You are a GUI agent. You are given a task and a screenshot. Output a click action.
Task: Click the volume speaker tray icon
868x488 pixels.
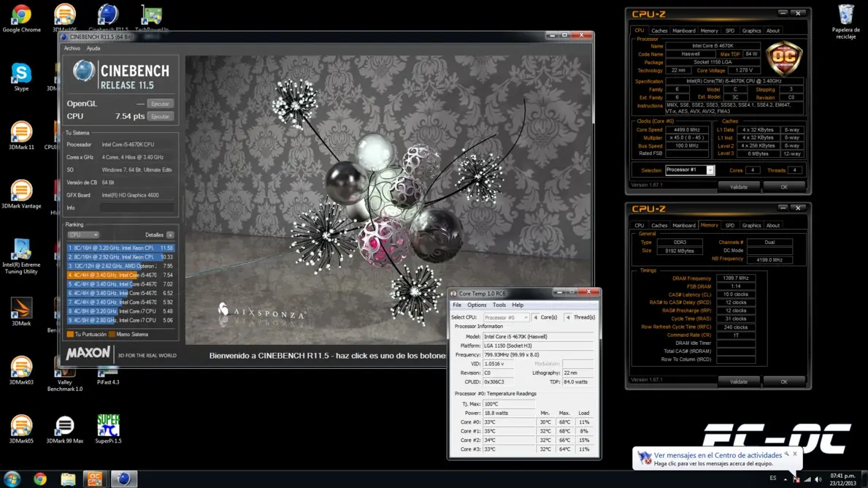[x=818, y=479]
